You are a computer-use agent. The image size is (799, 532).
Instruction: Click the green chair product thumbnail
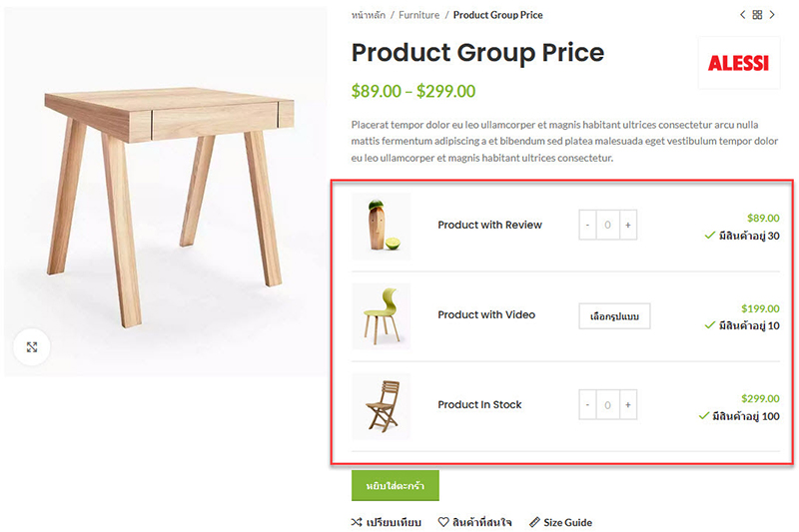[381, 316]
